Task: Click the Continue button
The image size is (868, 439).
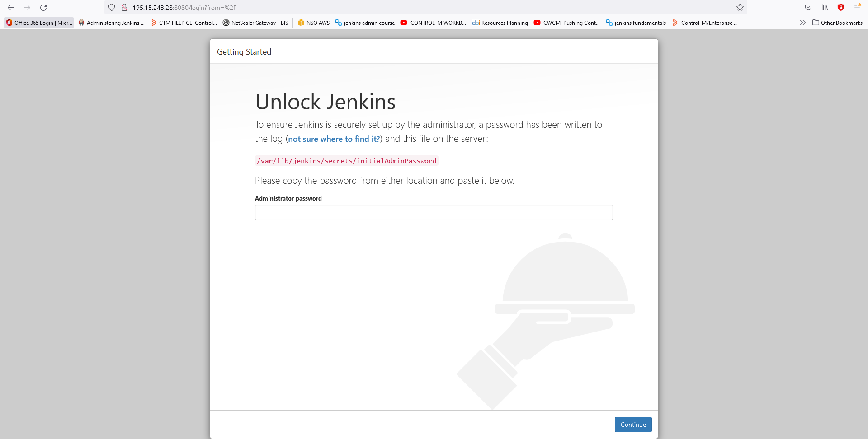Action: (633, 425)
